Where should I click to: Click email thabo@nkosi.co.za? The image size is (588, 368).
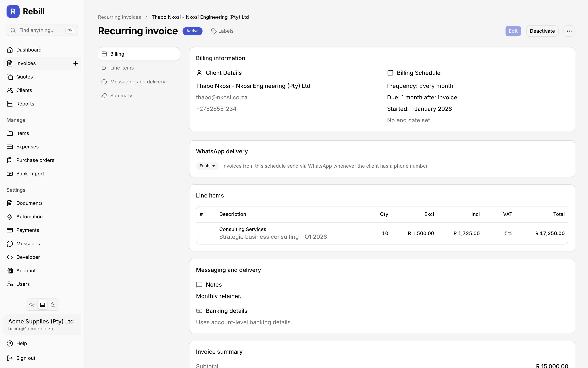[x=222, y=97]
